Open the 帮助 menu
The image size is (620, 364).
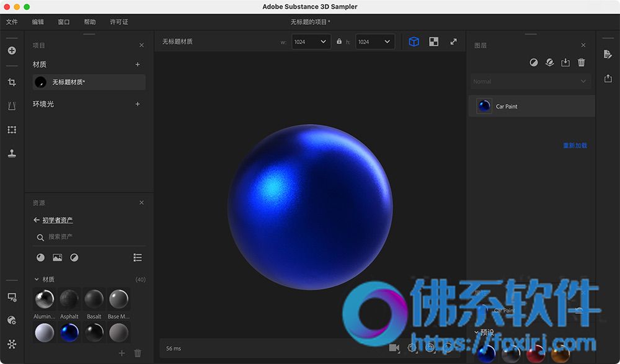click(90, 22)
